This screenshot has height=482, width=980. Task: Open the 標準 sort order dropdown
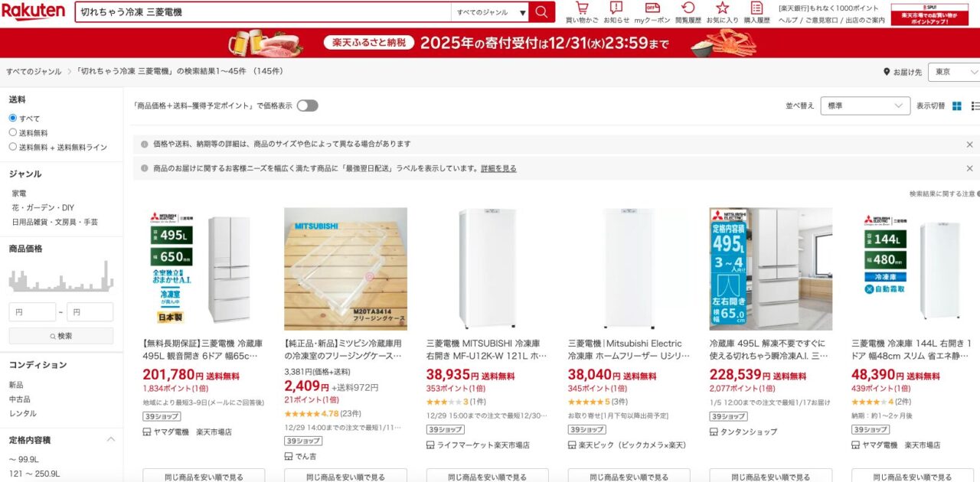[x=865, y=106]
